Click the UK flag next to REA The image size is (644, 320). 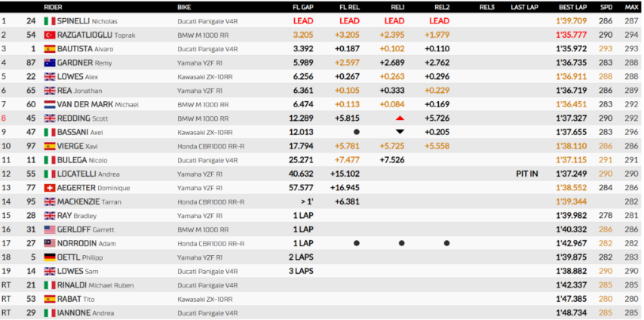click(x=50, y=91)
